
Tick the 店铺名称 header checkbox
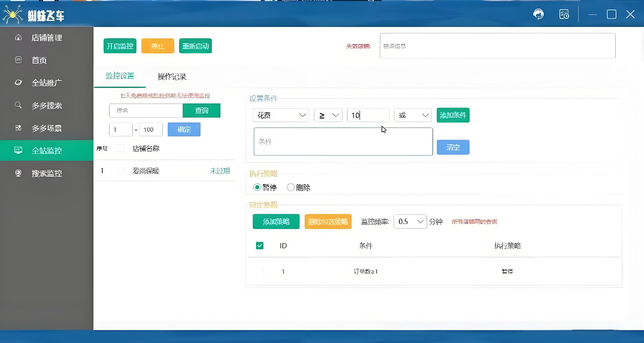click(x=121, y=148)
